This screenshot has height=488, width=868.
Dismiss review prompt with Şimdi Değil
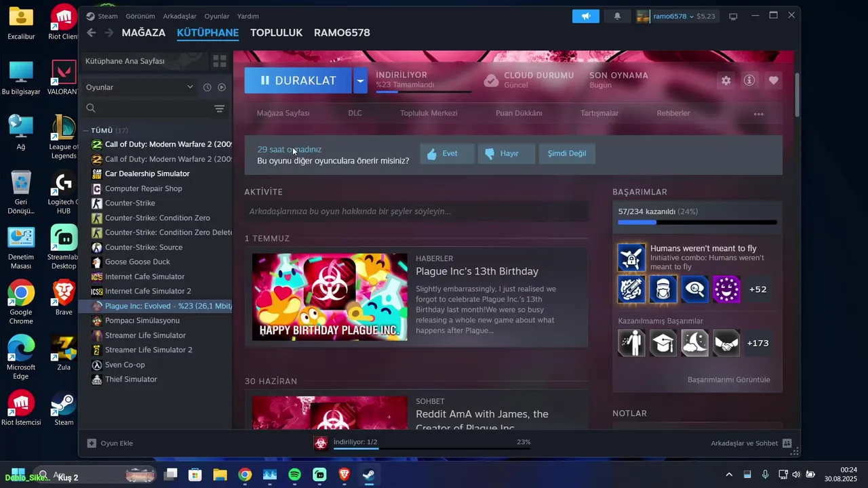click(567, 154)
